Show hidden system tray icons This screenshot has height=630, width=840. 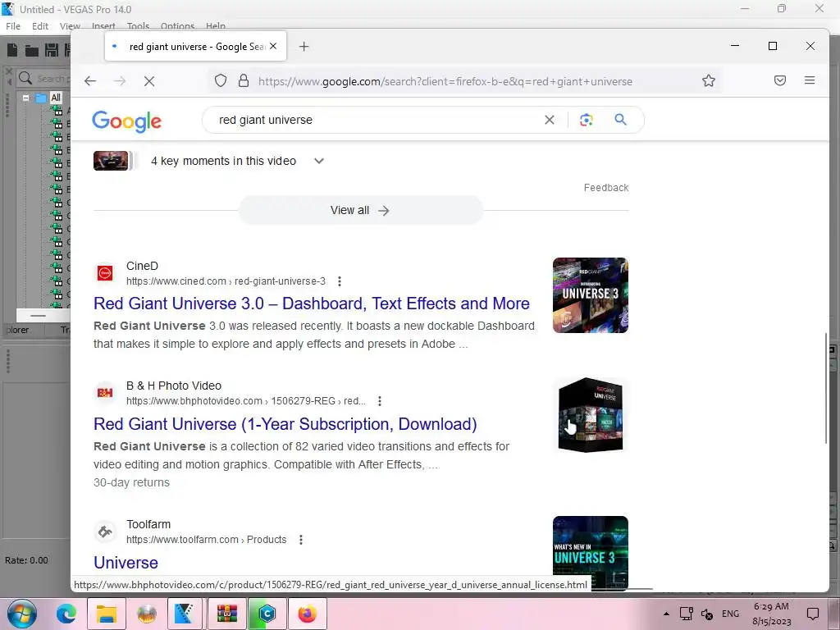tap(666, 614)
